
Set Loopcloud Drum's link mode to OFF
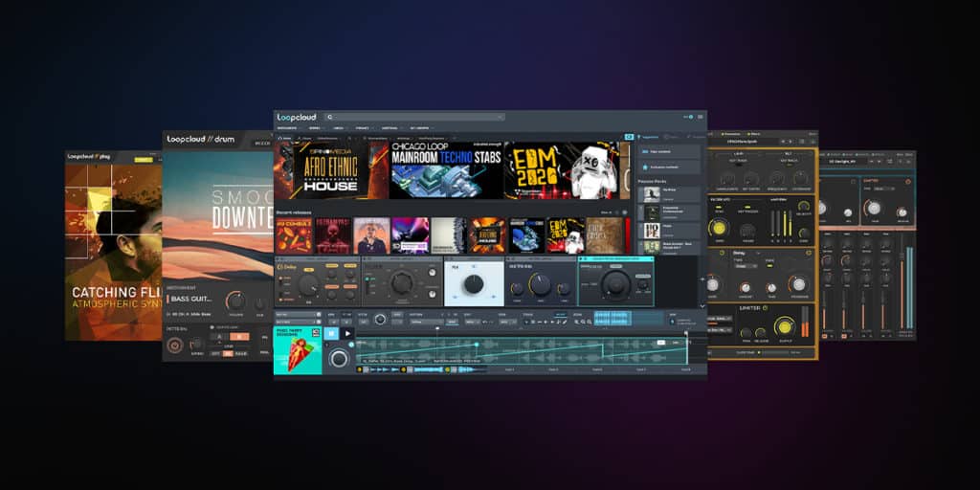coord(215,354)
